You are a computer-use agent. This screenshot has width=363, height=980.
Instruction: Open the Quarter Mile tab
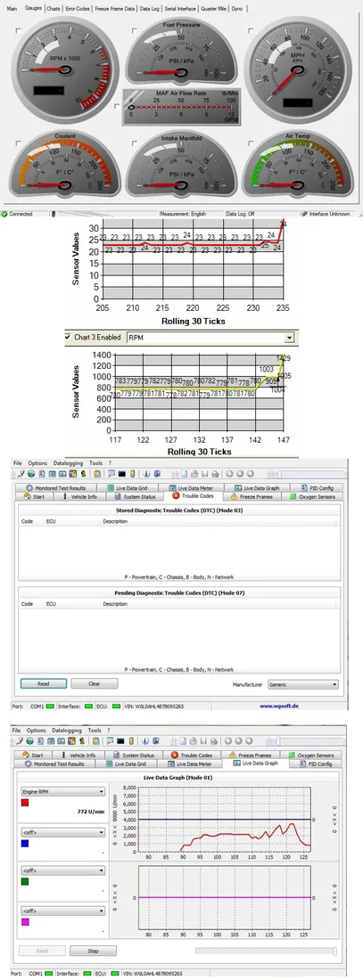tap(214, 9)
